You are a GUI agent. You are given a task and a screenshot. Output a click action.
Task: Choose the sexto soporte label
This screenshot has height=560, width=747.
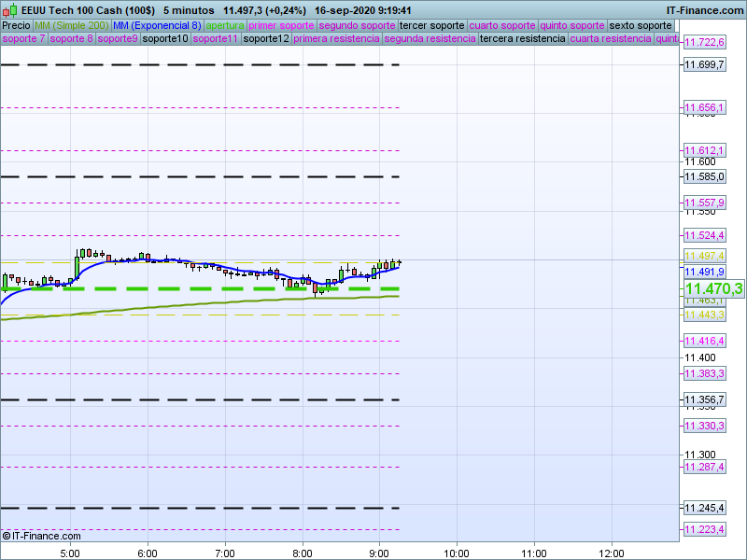click(x=641, y=25)
